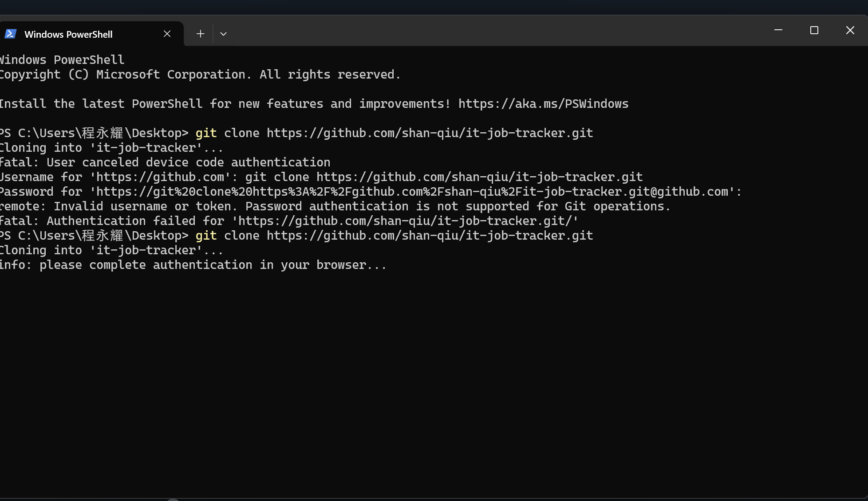Minimize the terminal window
Image resolution: width=868 pixels, height=501 pixels.
tap(778, 30)
